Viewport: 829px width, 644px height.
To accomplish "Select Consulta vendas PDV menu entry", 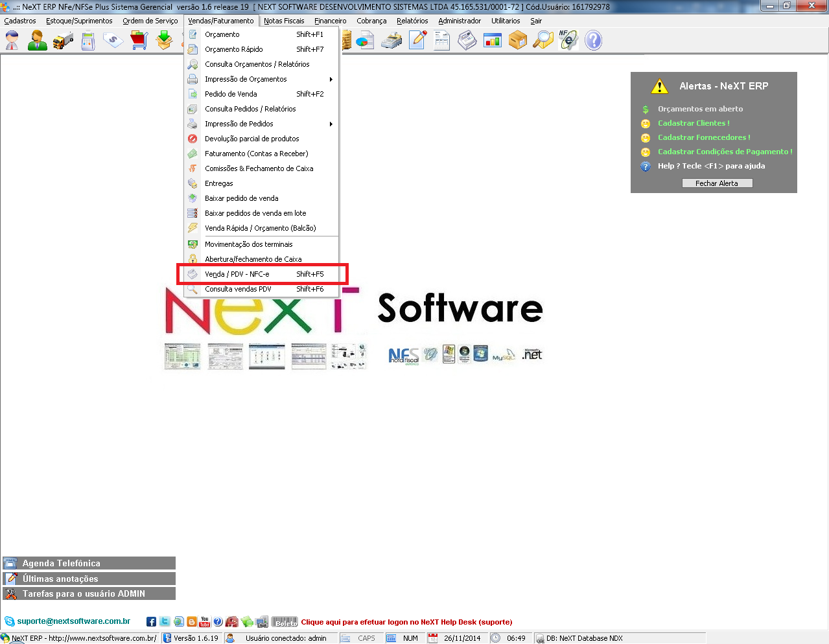I will pos(262,289).
